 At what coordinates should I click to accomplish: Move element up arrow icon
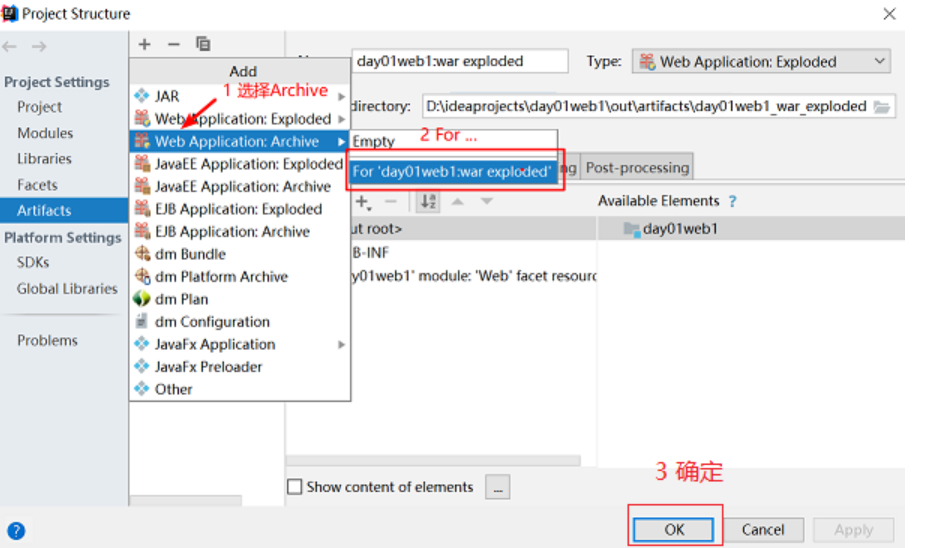click(457, 202)
